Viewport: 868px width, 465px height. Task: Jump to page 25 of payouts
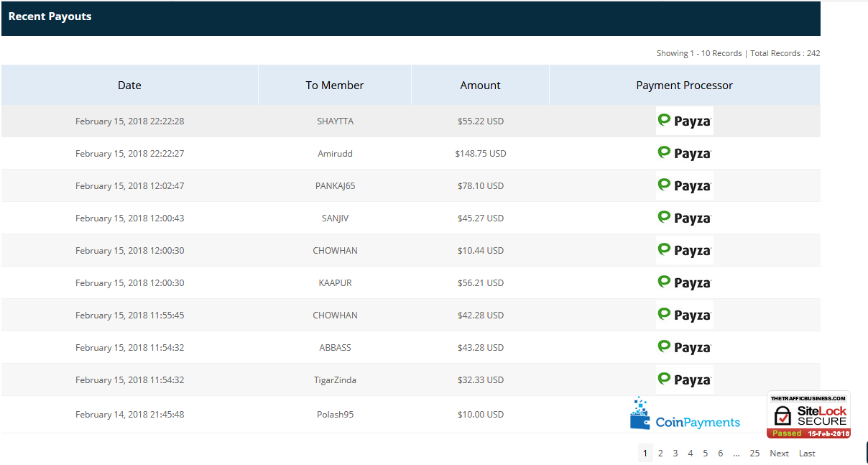[x=754, y=454]
